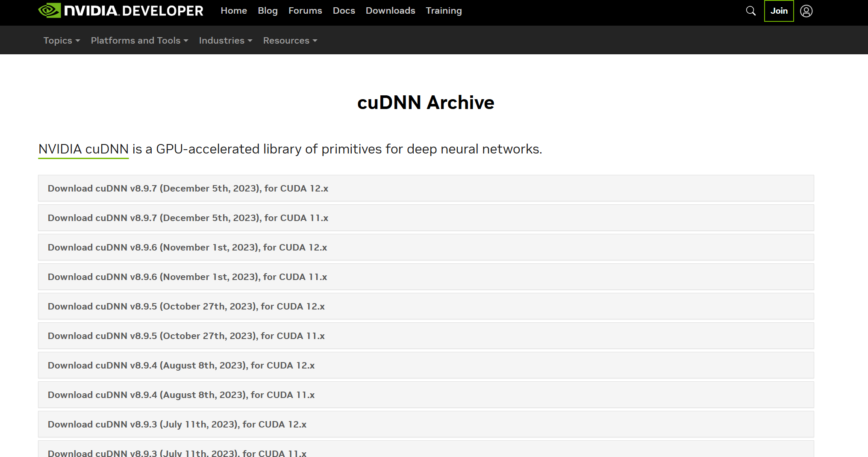Open the Docs menu item
This screenshot has height=457, width=868.
(344, 11)
